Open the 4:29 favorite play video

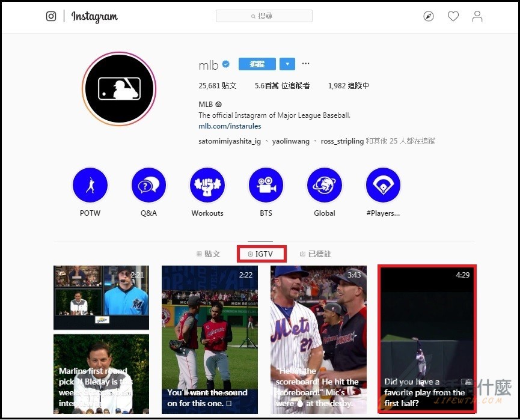[427, 339]
